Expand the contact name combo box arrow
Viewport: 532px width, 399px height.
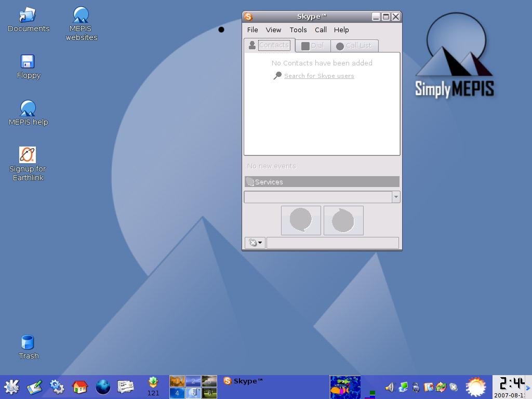[x=396, y=197]
